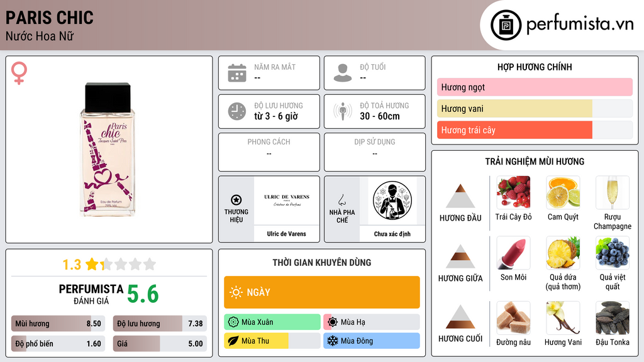This screenshot has height=362, width=644.
Task: Click the Mùi hương 8.50 score bar
Action: point(58,324)
